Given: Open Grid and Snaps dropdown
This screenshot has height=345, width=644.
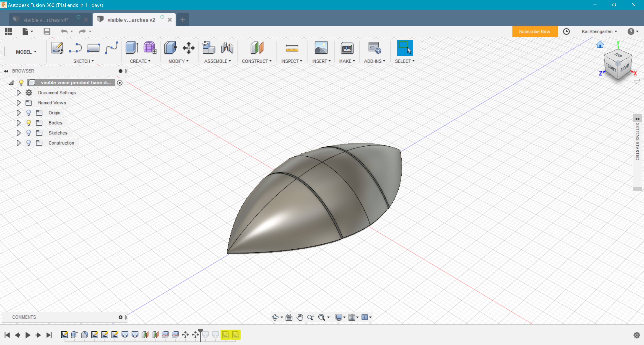Looking at the screenshot, I should click(x=353, y=317).
